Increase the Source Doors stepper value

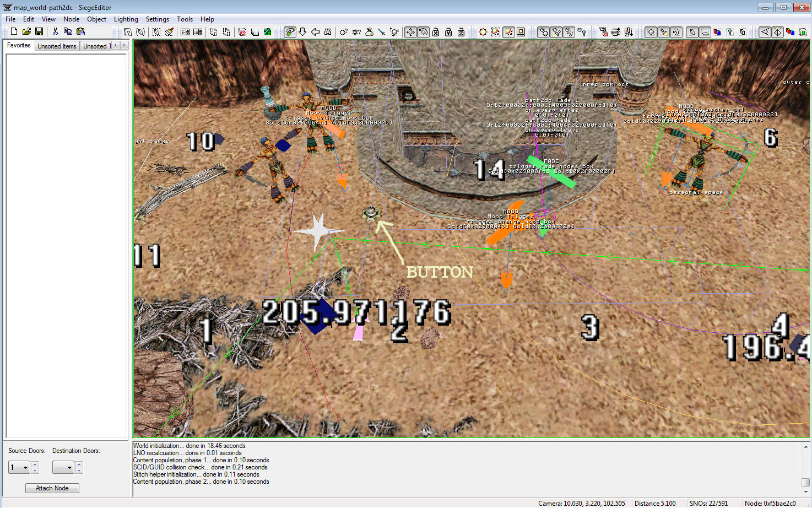pyautogui.click(x=35, y=464)
